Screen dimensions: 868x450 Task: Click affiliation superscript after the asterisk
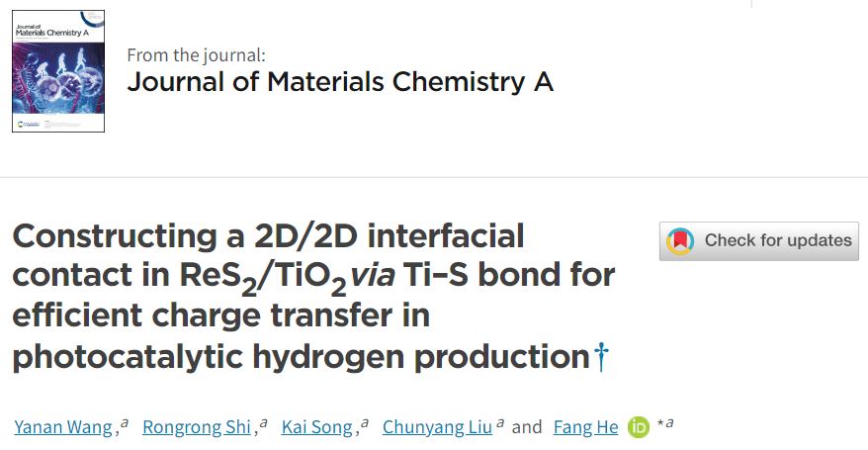[x=670, y=423]
